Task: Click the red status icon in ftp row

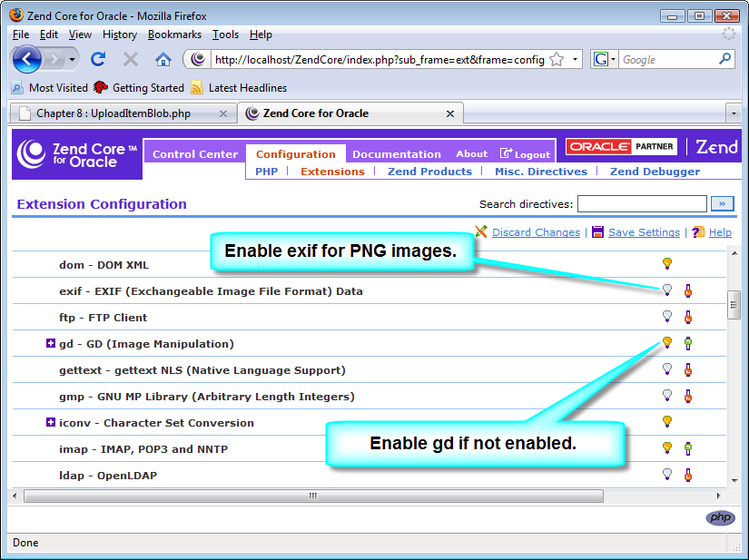Action: coord(688,317)
